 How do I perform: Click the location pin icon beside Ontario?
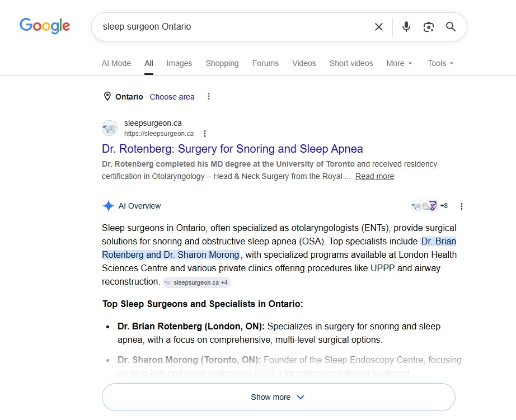(x=107, y=96)
